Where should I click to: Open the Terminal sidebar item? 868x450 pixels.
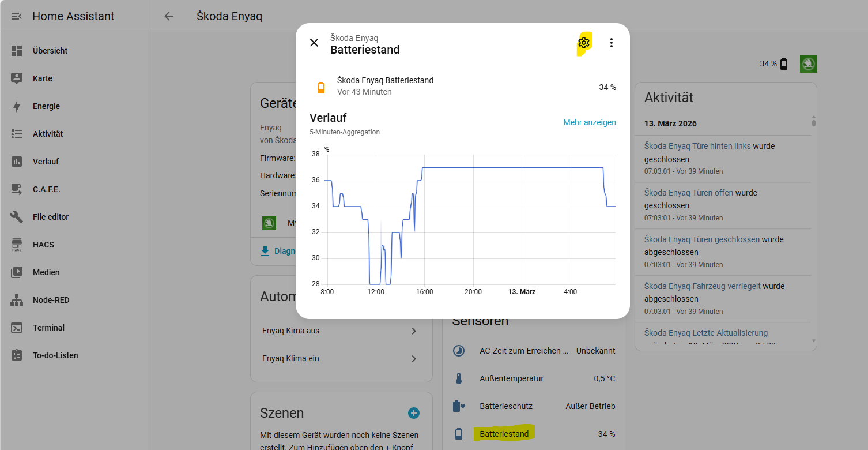tap(48, 328)
